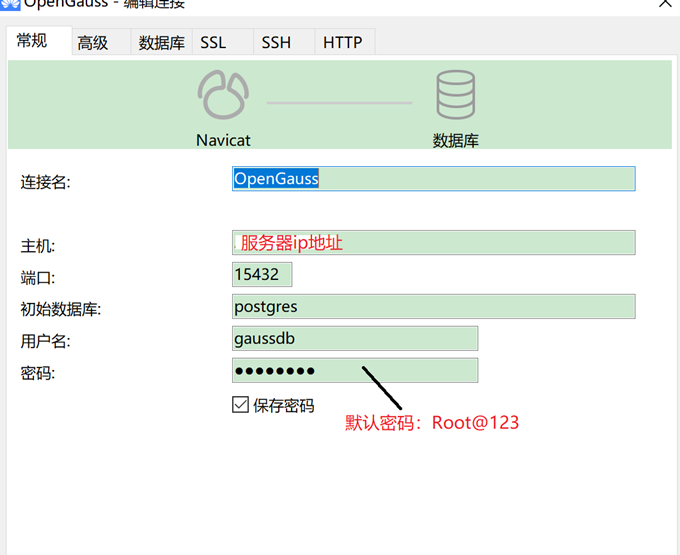Focus the 密码 password field

pyautogui.click(x=355, y=371)
